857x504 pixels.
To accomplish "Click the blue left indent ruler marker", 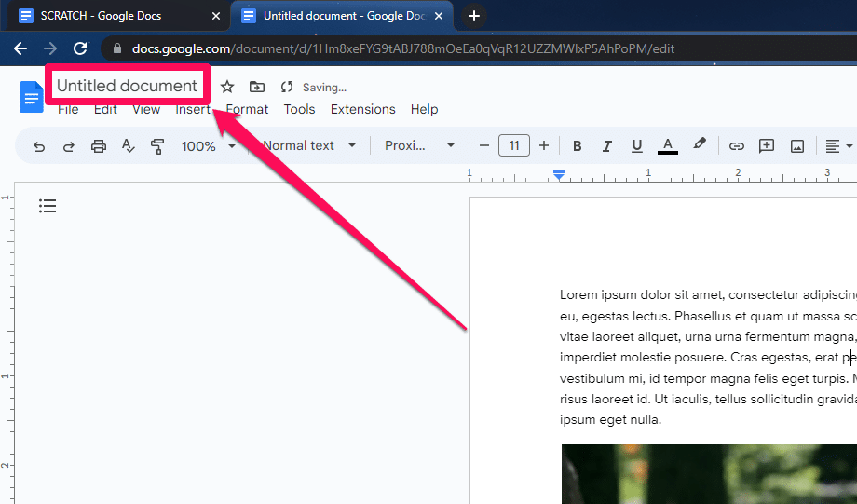I will click(x=559, y=175).
